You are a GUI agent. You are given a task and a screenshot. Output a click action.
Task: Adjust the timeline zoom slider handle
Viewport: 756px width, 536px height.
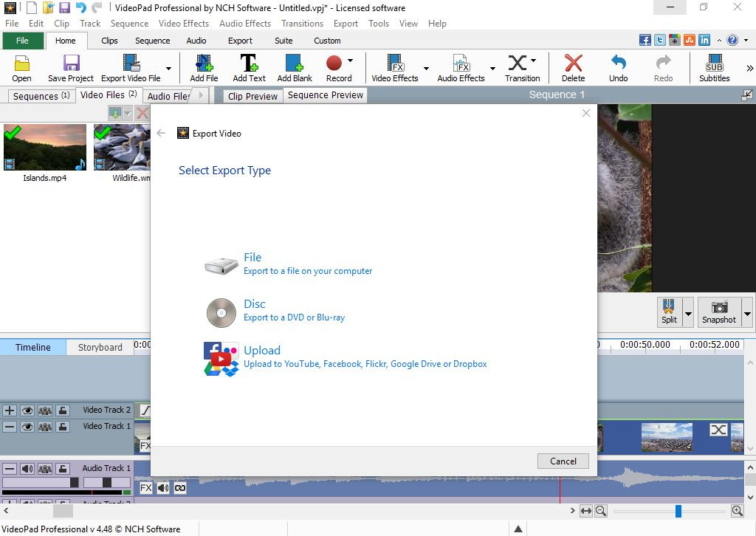(678, 510)
